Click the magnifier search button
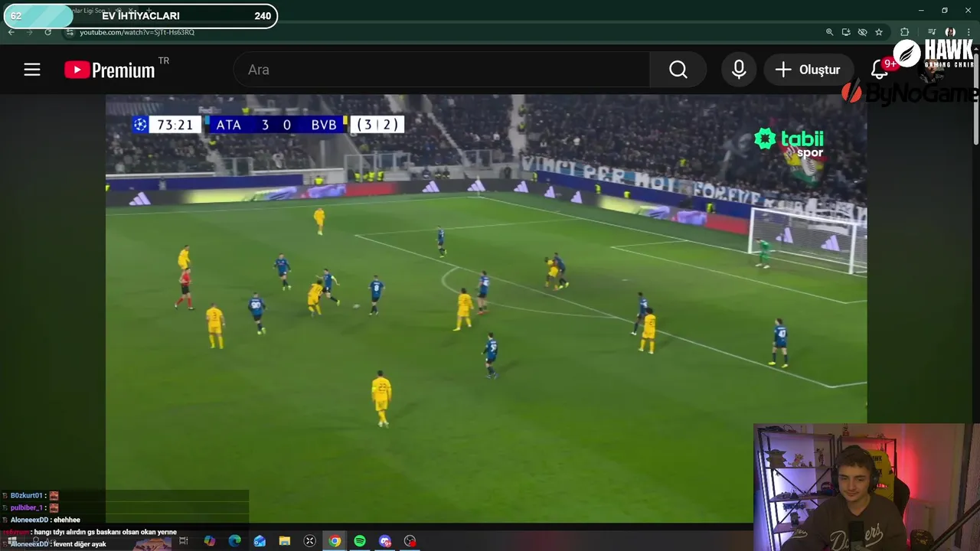This screenshot has height=551, width=980. [x=678, y=70]
